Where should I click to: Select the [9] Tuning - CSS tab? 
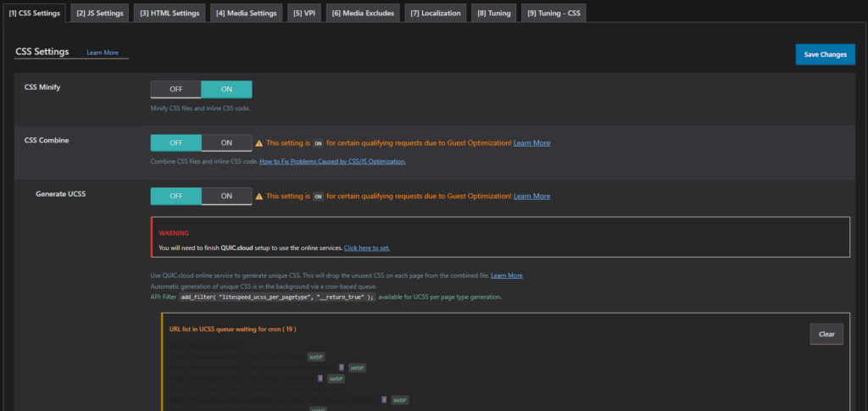tap(554, 13)
